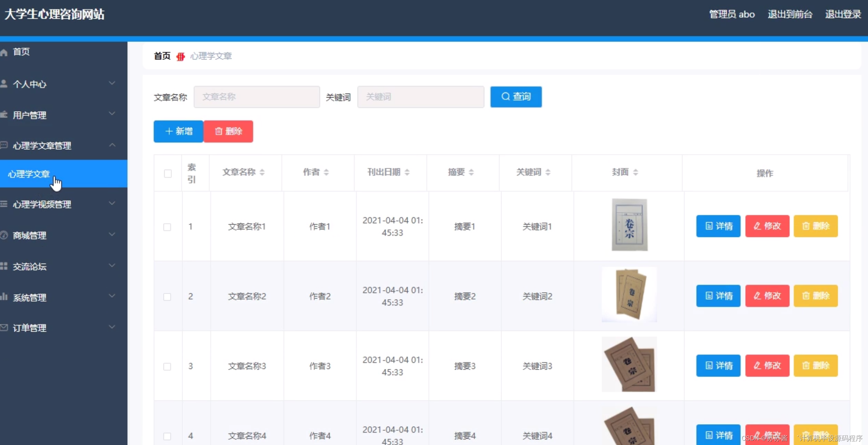
Task: Sort by 摘要 column arrows
Action: point(471,172)
